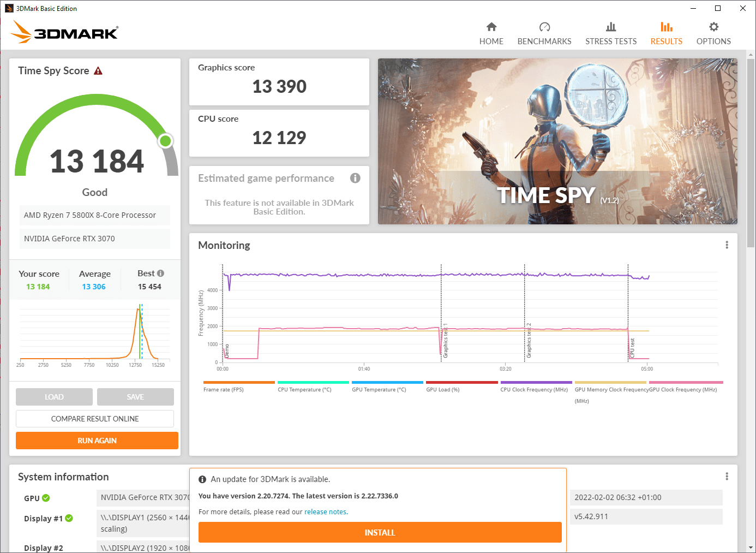Click the options gear icon

[x=713, y=27]
